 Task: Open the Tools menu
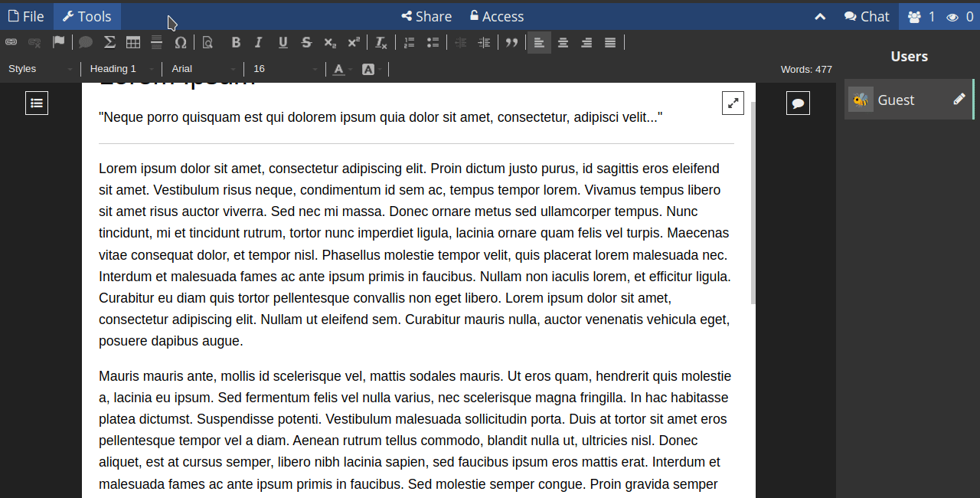[x=87, y=16]
